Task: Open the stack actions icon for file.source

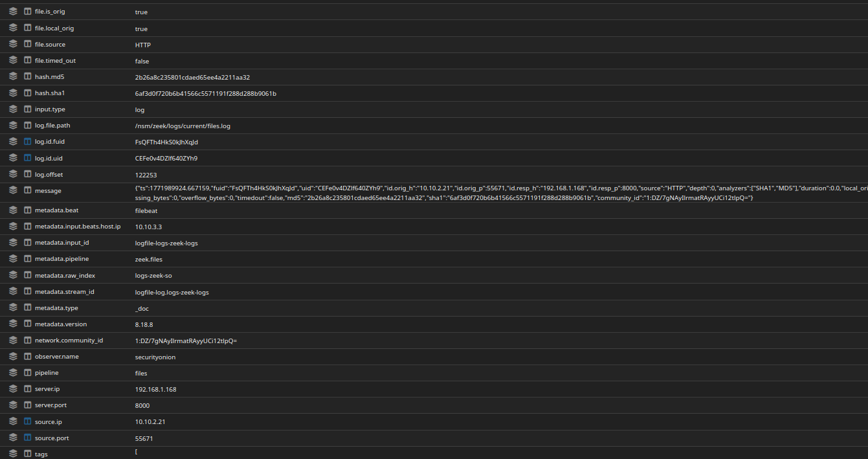Action: coord(13,45)
